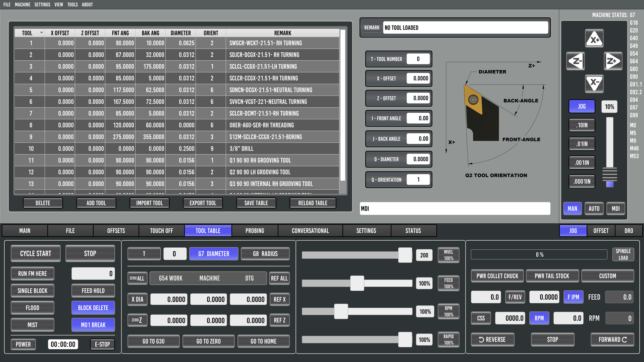Click the spindle FORWARD button
644x362 pixels.
[612, 340]
